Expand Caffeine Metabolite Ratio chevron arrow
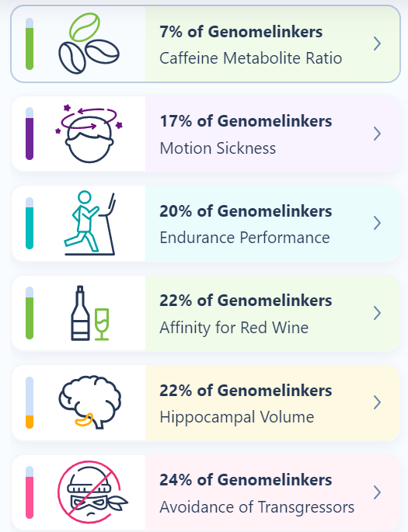 pos(377,43)
